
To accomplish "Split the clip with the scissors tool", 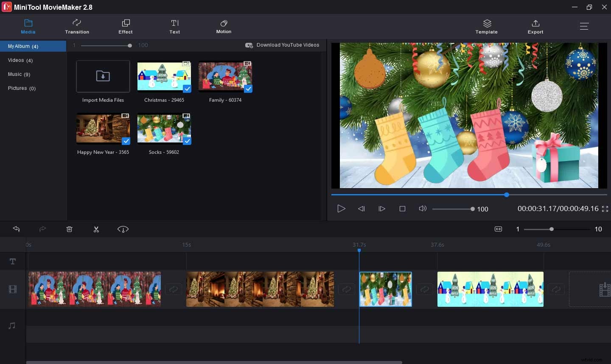I will coord(96,229).
